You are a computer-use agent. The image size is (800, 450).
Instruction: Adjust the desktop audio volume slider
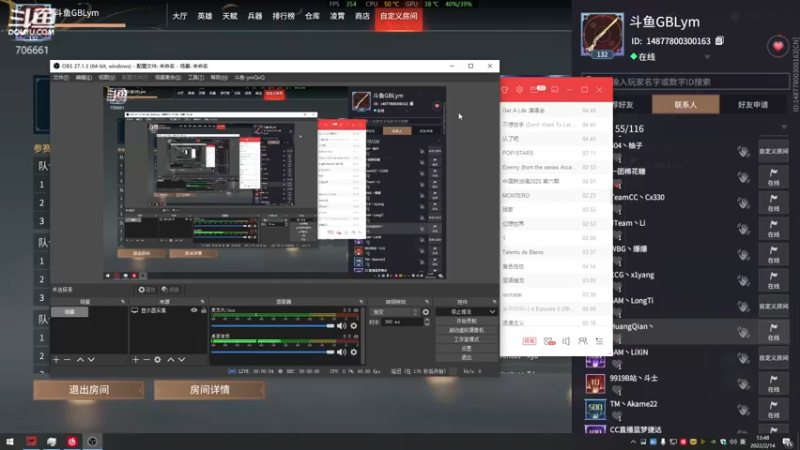tap(273, 352)
